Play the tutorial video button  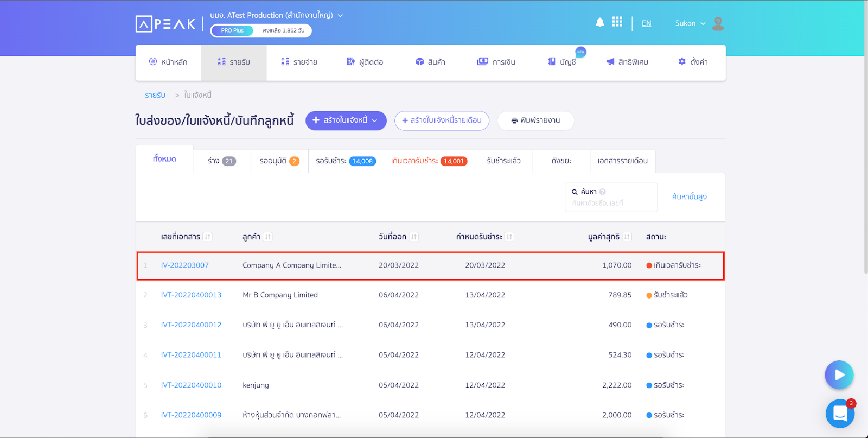pyautogui.click(x=839, y=375)
